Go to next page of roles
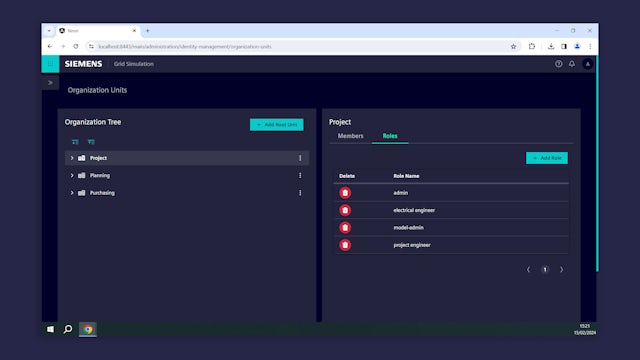This screenshot has width=640, height=360. point(562,269)
